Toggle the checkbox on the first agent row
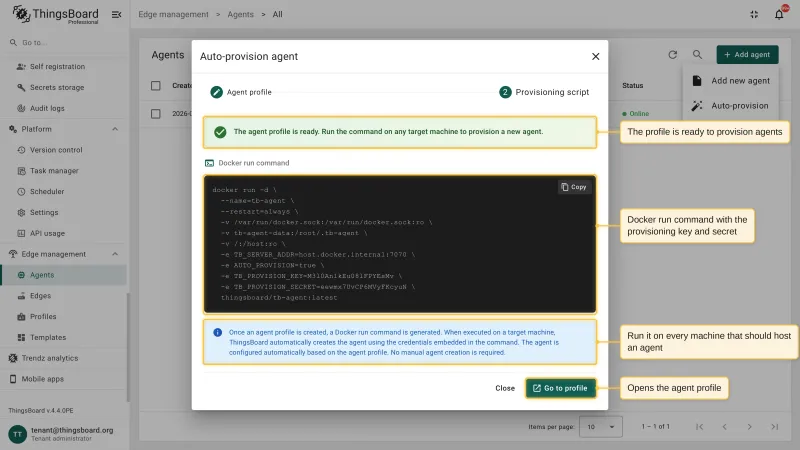Viewport: 800px width, 450px height. pyautogui.click(x=156, y=114)
